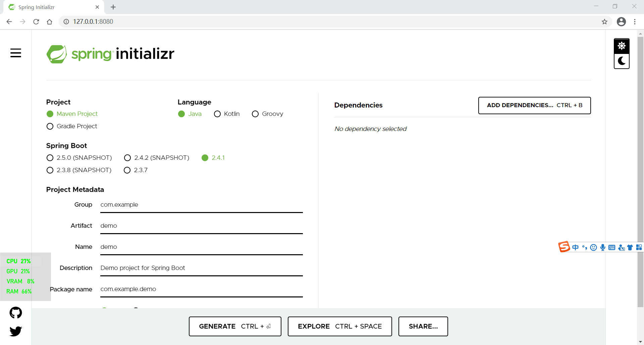Click the Dependencies heading
The width and height of the screenshot is (644, 345).
click(x=358, y=105)
